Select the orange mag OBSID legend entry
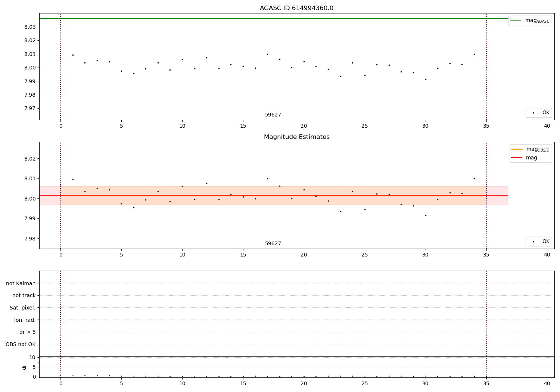 pos(530,149)
